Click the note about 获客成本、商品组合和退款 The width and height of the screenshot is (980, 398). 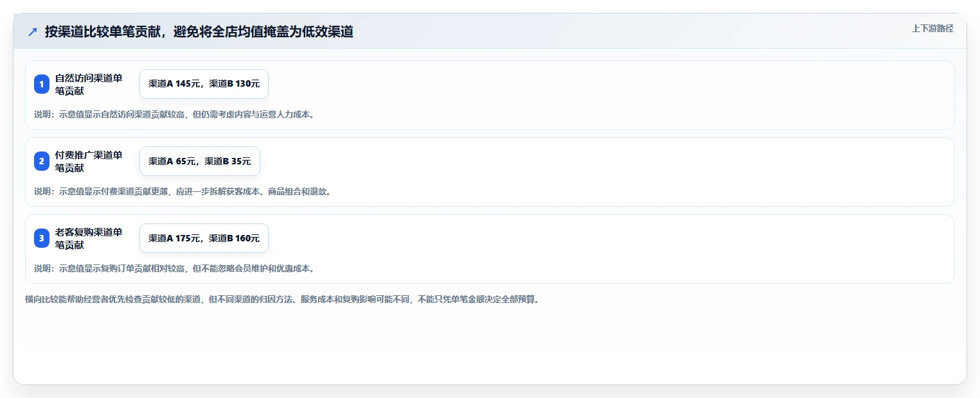tap(183, 191)
